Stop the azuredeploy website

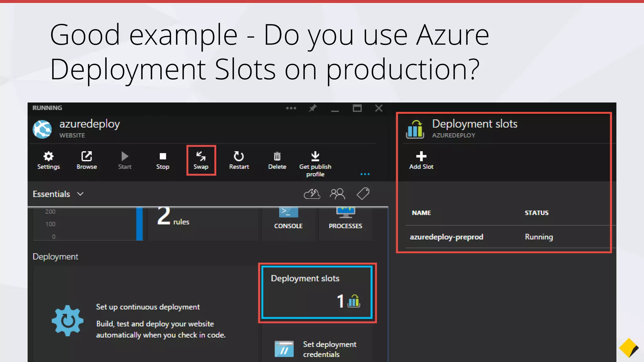[x=163, y=160]
